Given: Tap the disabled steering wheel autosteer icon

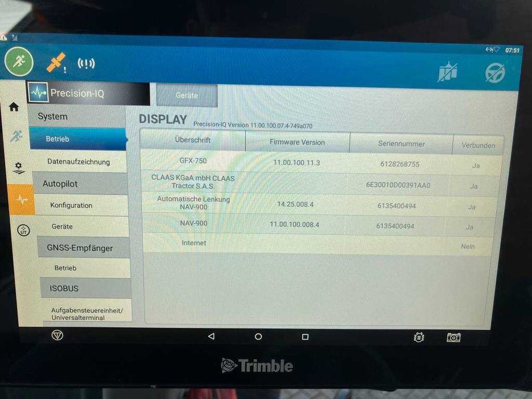Looking at the screenshot, I should point(495,72).
